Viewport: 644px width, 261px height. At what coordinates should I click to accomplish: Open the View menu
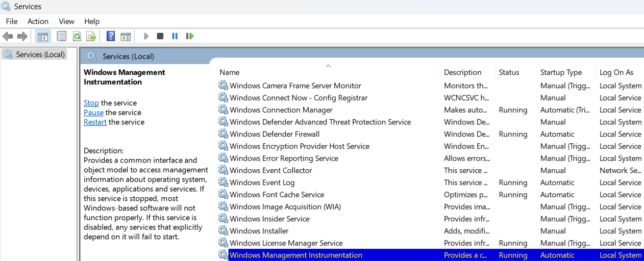[x=66, y=21]
